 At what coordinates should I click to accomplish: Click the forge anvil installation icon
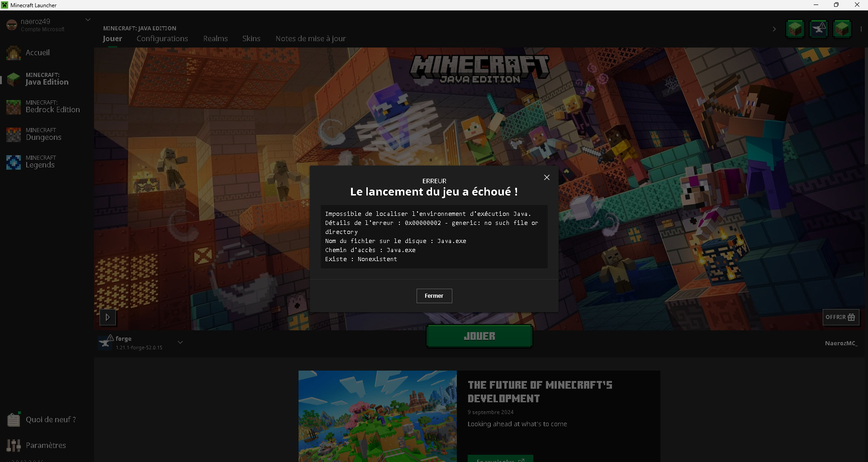tap(106, 342)
